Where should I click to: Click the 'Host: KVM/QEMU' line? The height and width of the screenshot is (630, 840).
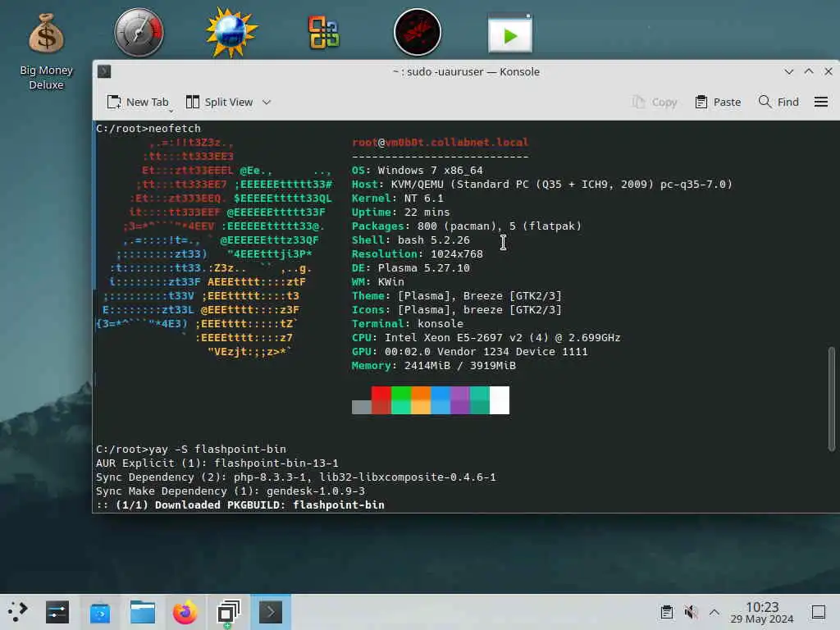(542, 185)
